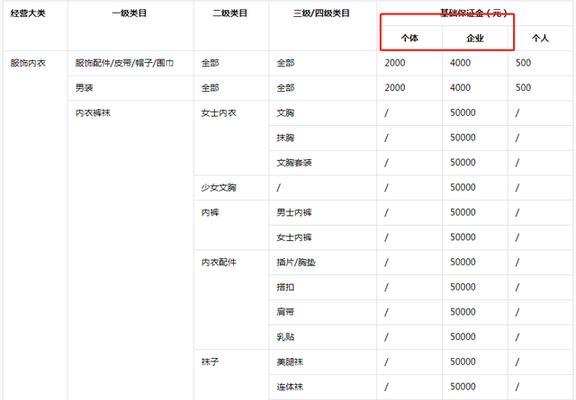Click 50000 in the 连体袜 row
This screenshot has width=576, height=400.
coord(463,387)
